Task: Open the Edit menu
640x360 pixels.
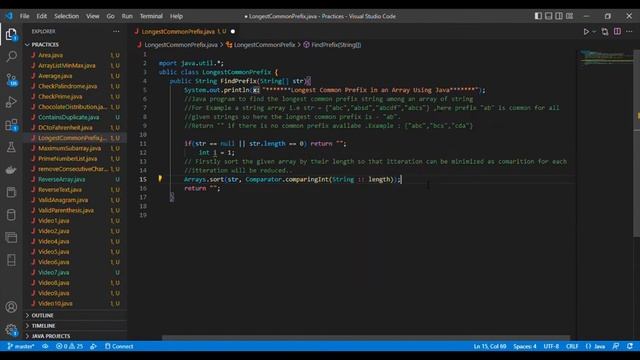Action: pyautogui.click(x=41, y=16)
